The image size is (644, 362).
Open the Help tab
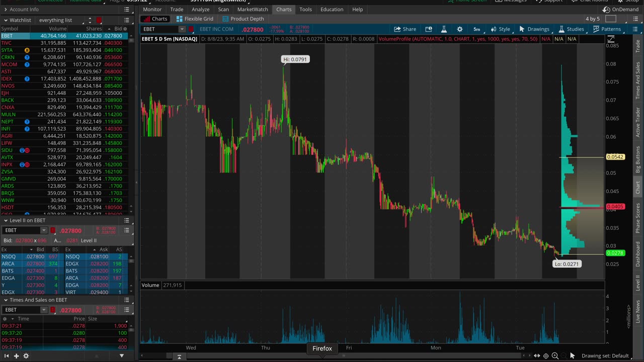pyautogui.click(x=357, y=10)
